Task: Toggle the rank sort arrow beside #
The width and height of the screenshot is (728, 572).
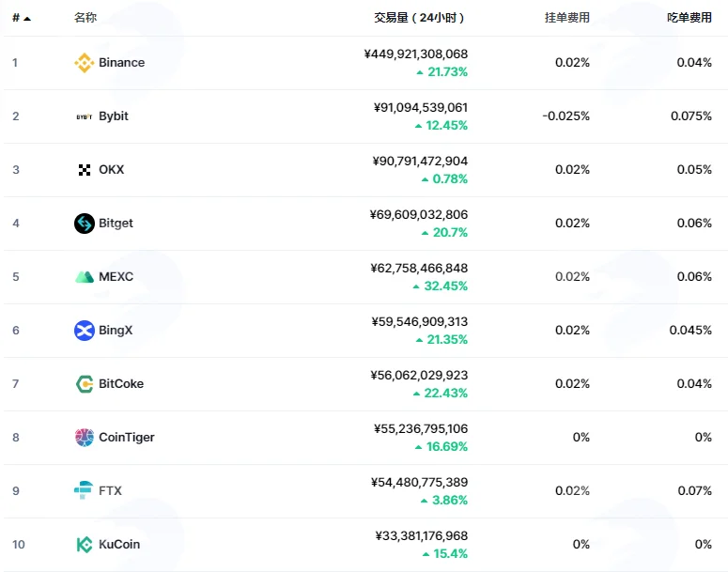Action: point(27,19)
